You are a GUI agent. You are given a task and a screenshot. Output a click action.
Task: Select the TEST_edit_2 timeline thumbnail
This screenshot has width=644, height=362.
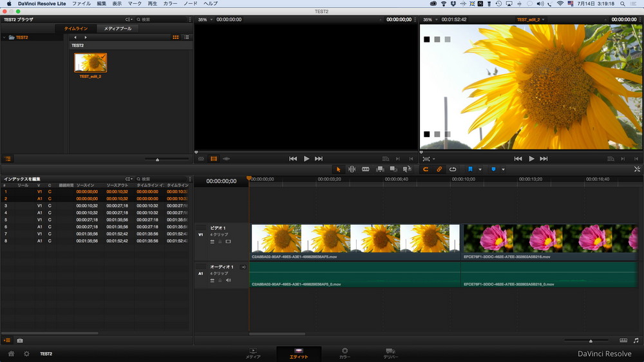point(90,62)
